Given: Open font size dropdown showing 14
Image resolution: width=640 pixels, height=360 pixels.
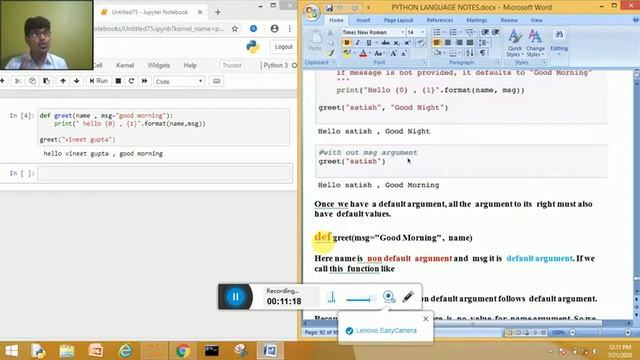Looking at the screenshot, I should (422, 32).
